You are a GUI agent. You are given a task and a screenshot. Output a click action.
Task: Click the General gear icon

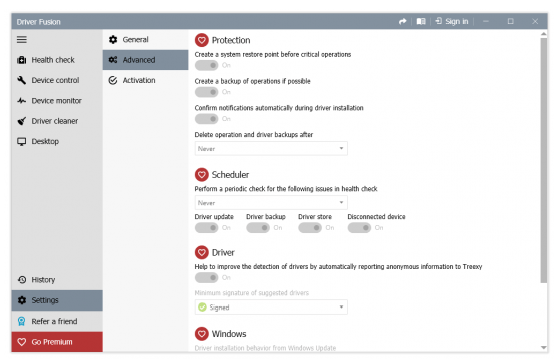point(113,40)
